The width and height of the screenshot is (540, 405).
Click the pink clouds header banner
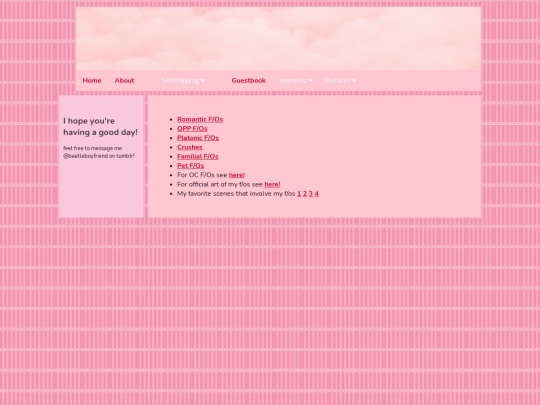pyautogui.click(x=278, y=39)
